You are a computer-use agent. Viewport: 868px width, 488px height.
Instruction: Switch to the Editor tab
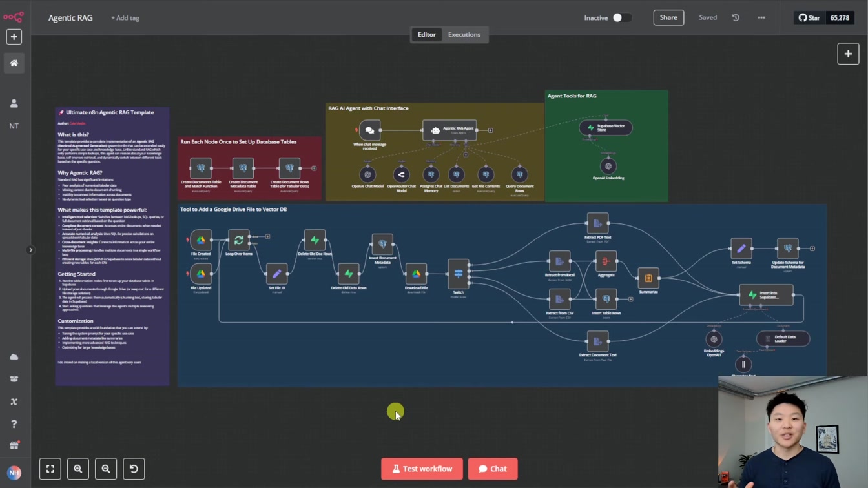click(426, 34)
